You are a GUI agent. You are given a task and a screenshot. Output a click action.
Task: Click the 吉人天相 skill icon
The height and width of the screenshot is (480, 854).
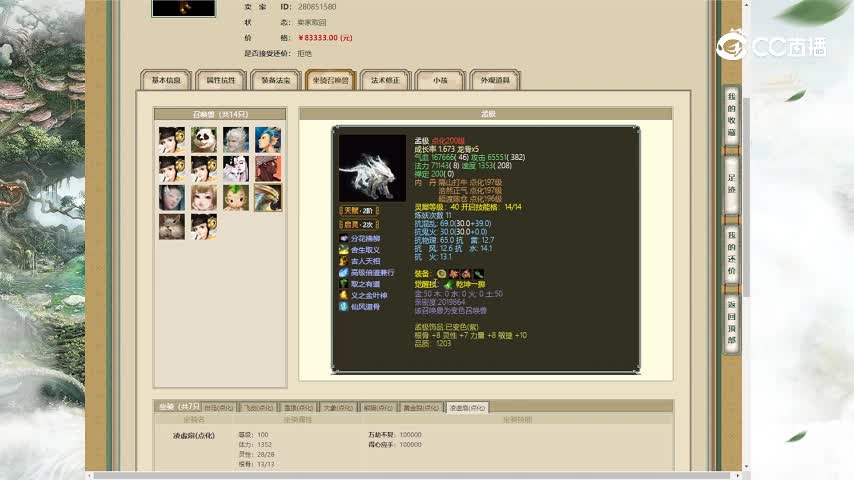click(x=344, y=262)
